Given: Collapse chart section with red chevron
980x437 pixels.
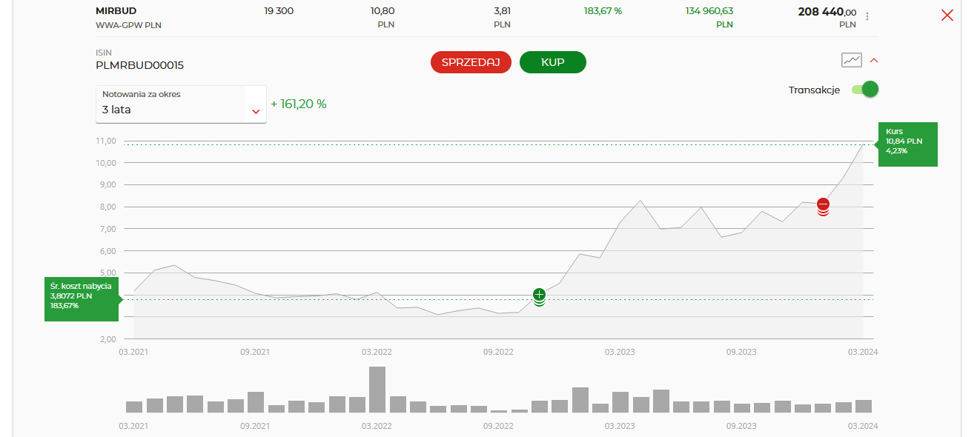Looking at the screenshot, I should (874, 61).
